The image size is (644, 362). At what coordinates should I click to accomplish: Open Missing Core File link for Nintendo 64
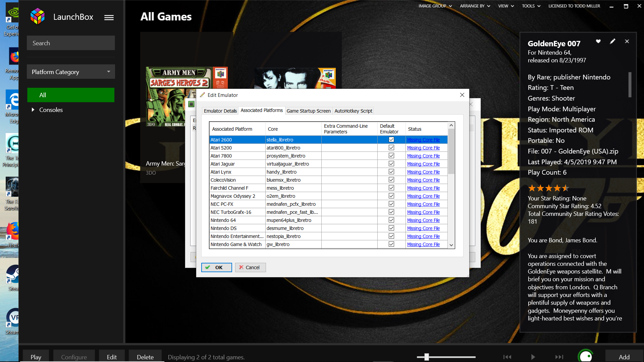tap(423, 220)
